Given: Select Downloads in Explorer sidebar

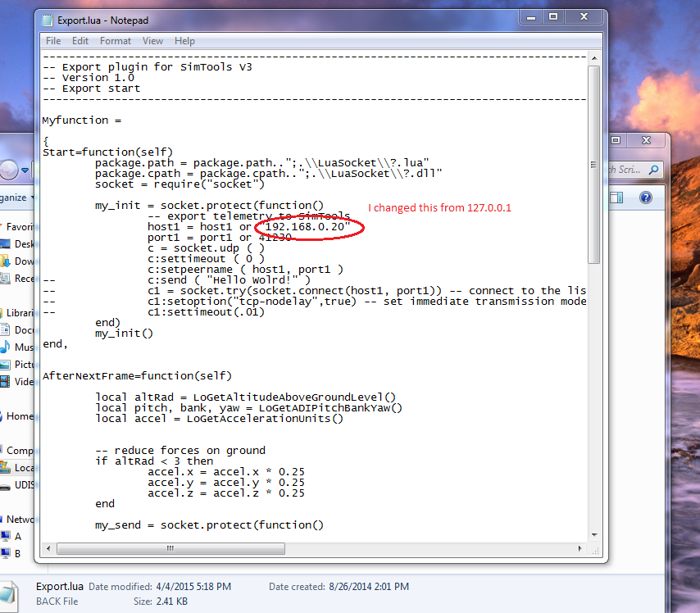Looking at the screenshot, I should point(18,261).
